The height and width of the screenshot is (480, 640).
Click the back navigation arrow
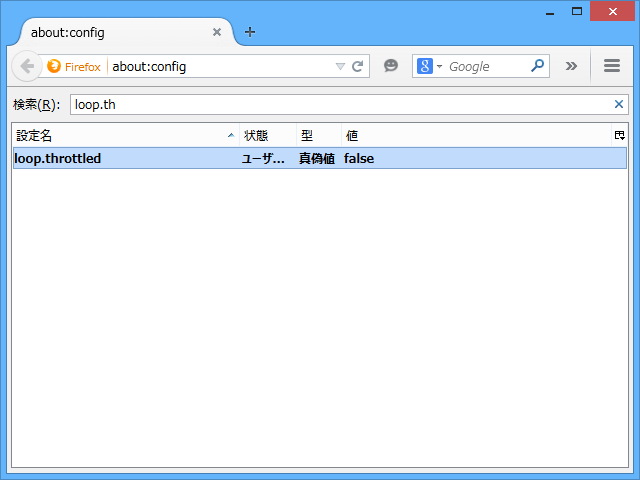tap(27, 66)
